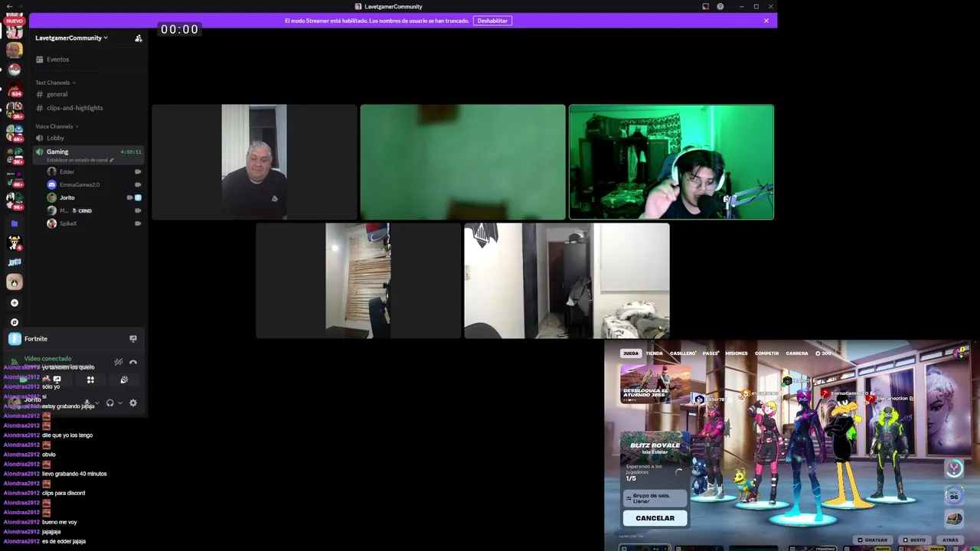Open the Grupo de seis, Llenar selector
The image size is (980, 551).
pos(655,498)
